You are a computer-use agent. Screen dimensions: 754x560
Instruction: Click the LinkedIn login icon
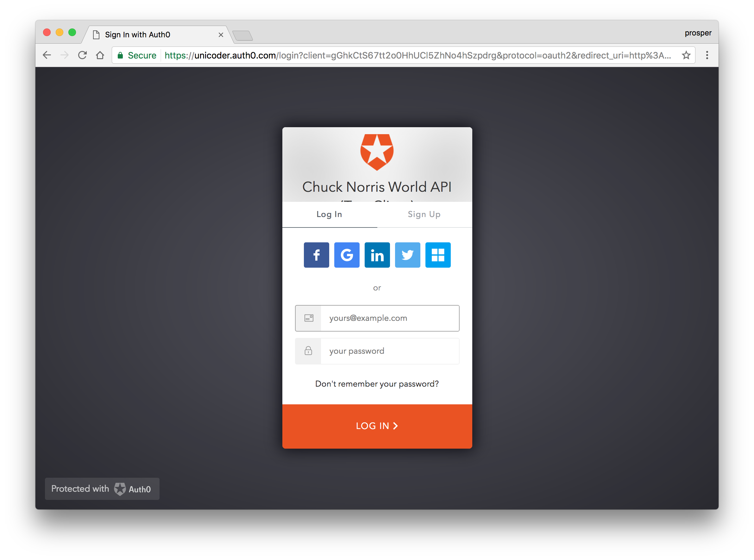(x=377, y=255)
